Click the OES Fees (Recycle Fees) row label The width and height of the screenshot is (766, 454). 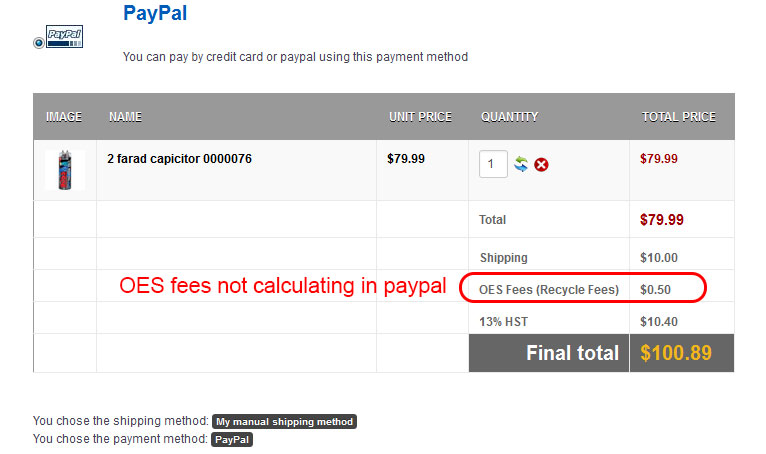click(x=549, y=290)
